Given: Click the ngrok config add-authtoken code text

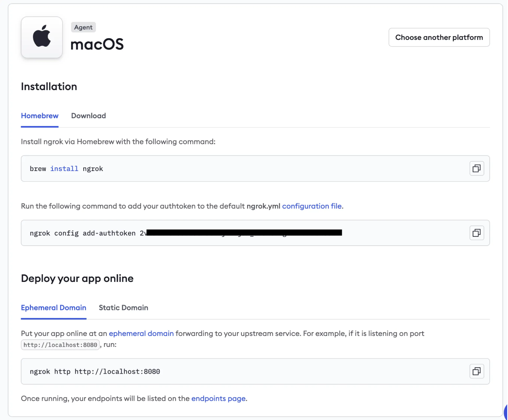Looking at the screenshot, I should click(x=186, y=233).
